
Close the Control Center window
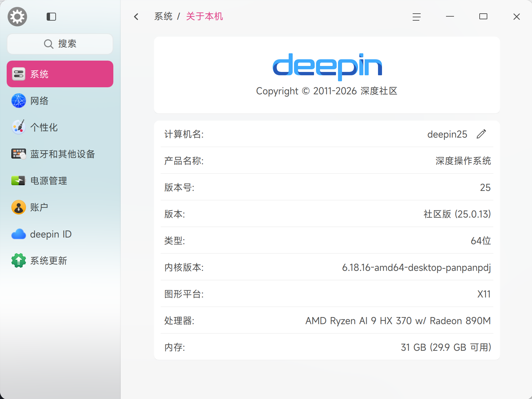click(517, 17)
